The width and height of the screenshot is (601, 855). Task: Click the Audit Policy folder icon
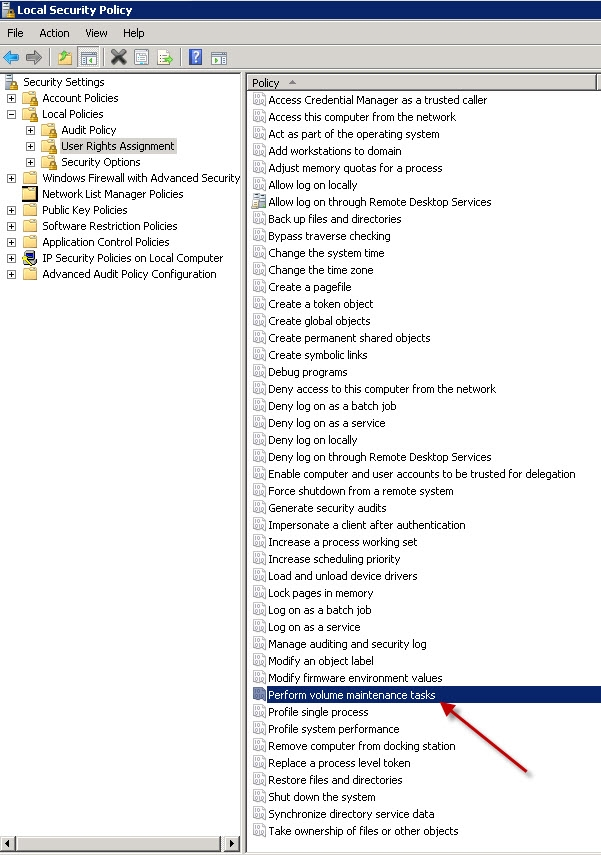click(x=49, y=130)
